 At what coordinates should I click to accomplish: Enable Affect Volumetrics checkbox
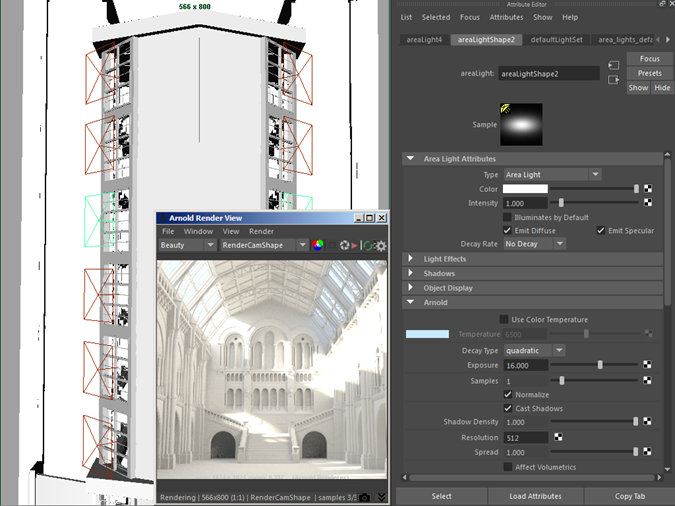pyautogui.click(x=508, y=467)
